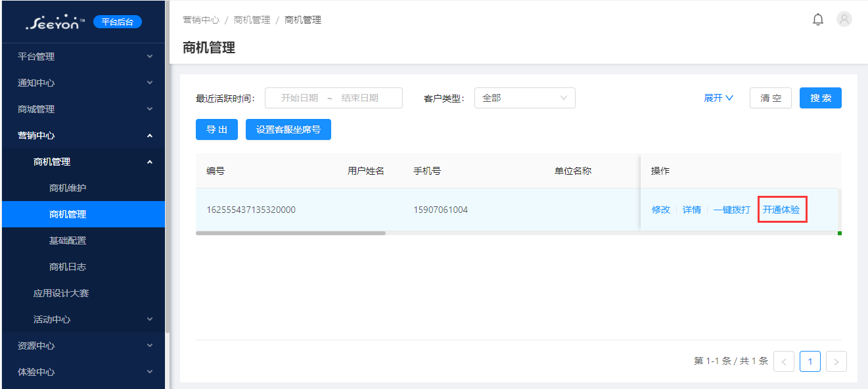Expand the 资源中心 menu
Viewport: 868px width, 389px height.
click(x=83, y=346)
